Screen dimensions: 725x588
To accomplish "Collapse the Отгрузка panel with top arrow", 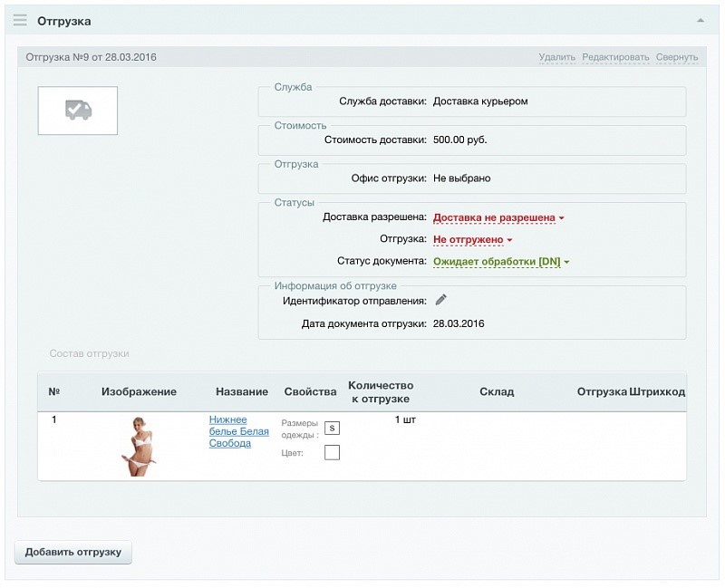I will [700, 20].
